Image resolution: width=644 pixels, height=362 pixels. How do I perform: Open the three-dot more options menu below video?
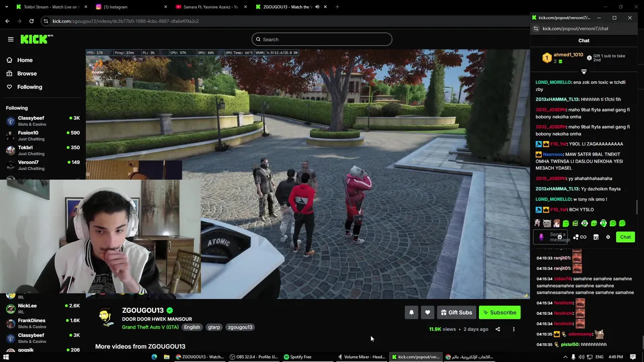pos(514,329)
